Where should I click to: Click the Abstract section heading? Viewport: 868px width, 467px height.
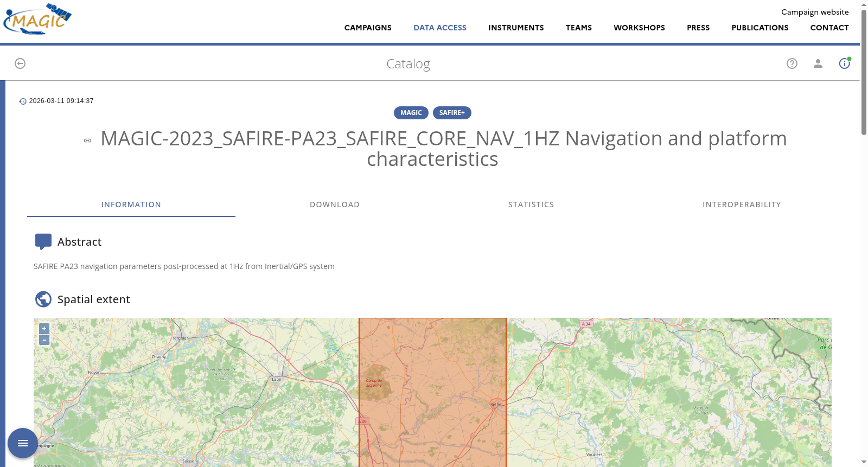pos(79,242)
